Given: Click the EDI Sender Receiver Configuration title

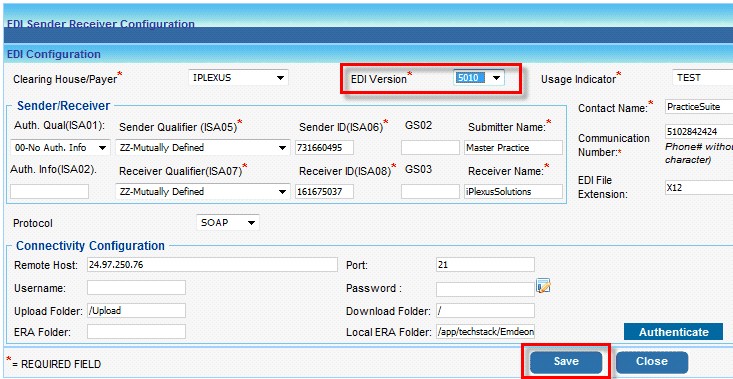Looking at the screenshot, I should [x=101, y=24].
